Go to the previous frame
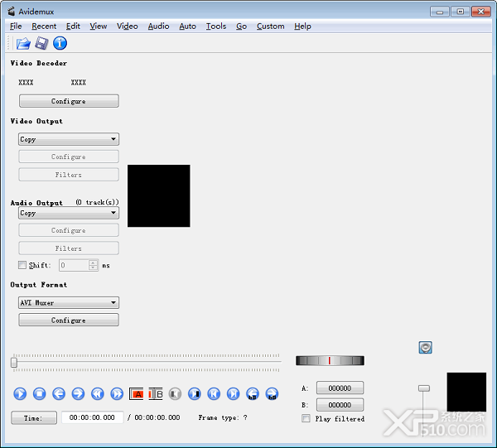497x448 pixels. pos(59,394)
